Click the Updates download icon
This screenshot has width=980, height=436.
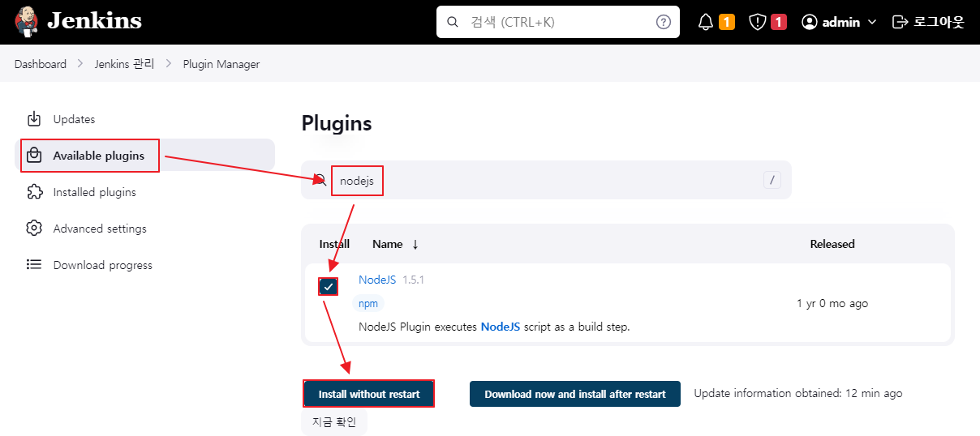point(34,119)
